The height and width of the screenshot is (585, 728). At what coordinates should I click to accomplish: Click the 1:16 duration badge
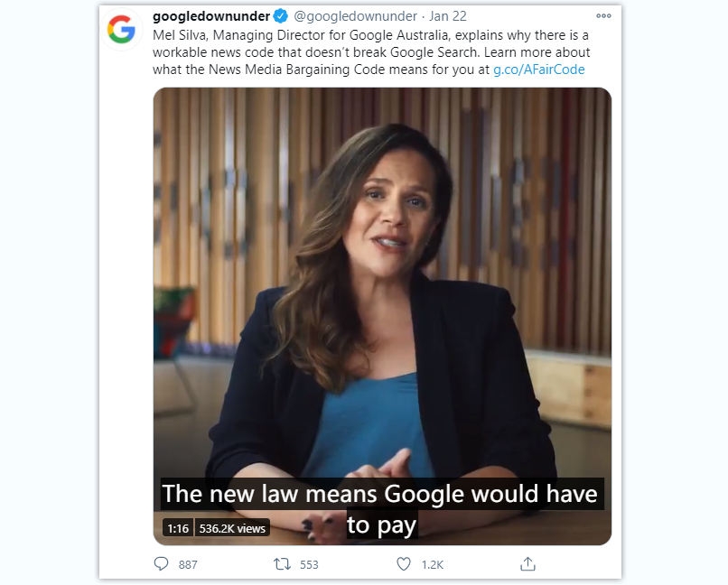pos(178,528)
